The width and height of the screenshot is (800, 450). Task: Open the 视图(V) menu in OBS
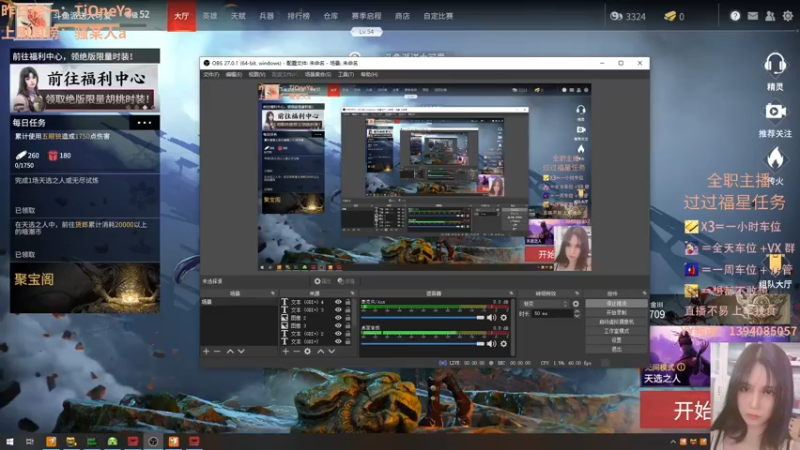point(257,74)
